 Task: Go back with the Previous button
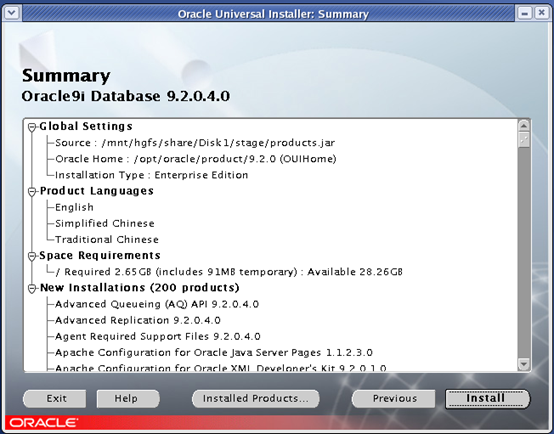(x=394, y=399)
